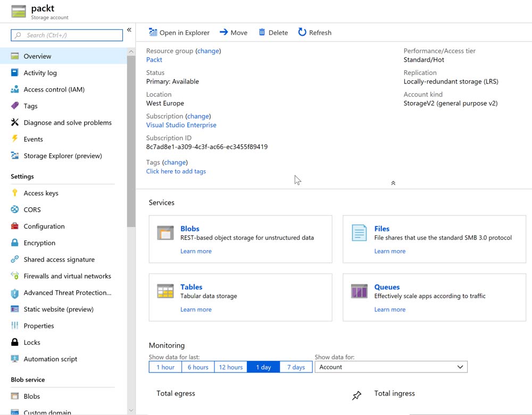Click the Refresh icon in toolbar
The height and width of the screenshot is (415, 532).
pyautogui.click(x=302, y=32)
